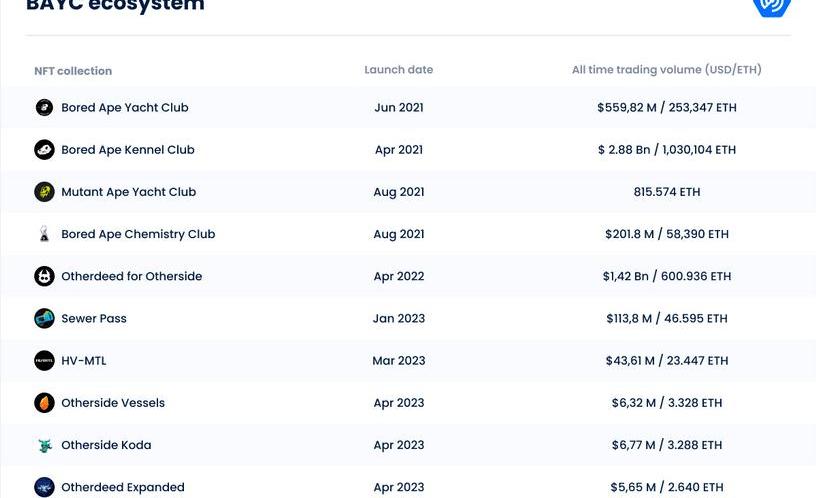Click the Otherdeed for Otherside icon
816x498 pixels.
44,276
